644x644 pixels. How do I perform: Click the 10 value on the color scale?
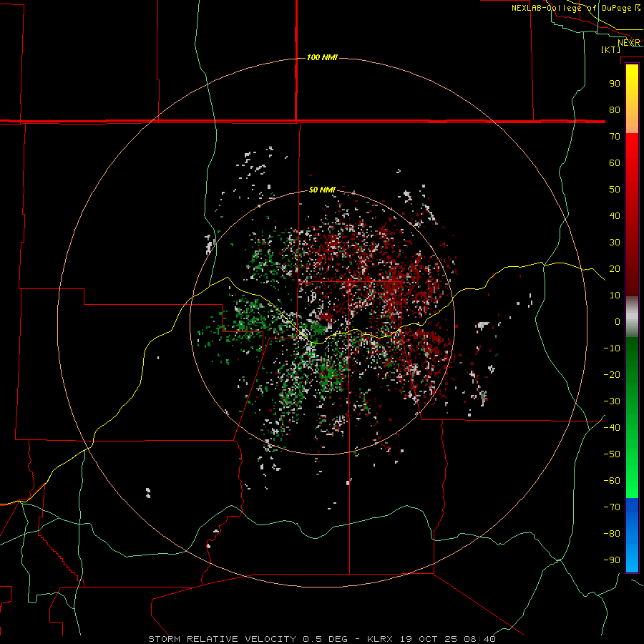pos(615,296)
